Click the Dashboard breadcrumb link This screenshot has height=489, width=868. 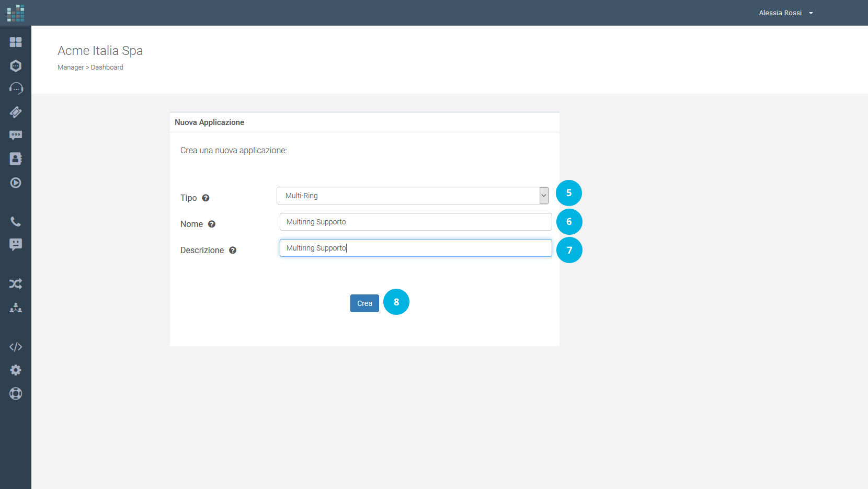(x=107, y=67)
